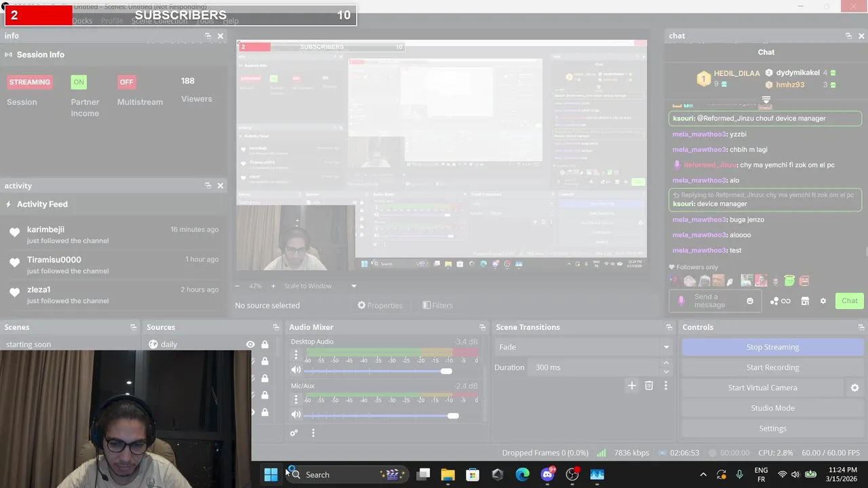Open zleza1 follower entry

(x=114, y=294)
